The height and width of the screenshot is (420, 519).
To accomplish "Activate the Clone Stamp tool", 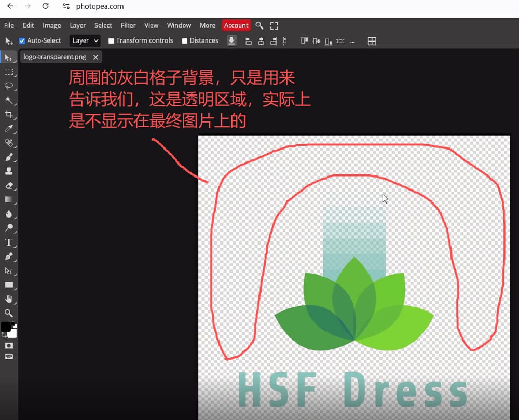I will (9, 171).
